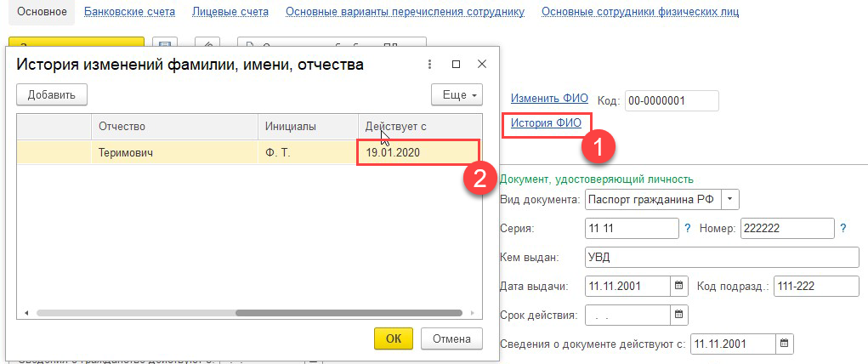Open the dialog's three-dot options menu
The height and width of the screenshot is (364, 868).
tap(430, 65)
